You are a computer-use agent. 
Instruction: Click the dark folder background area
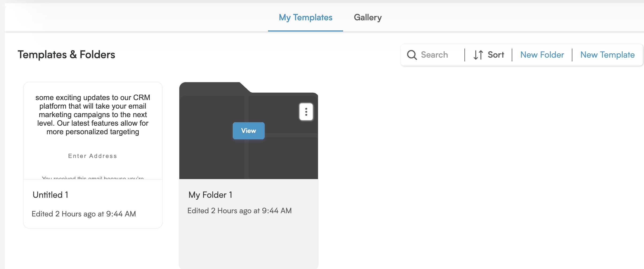[214, 157]
